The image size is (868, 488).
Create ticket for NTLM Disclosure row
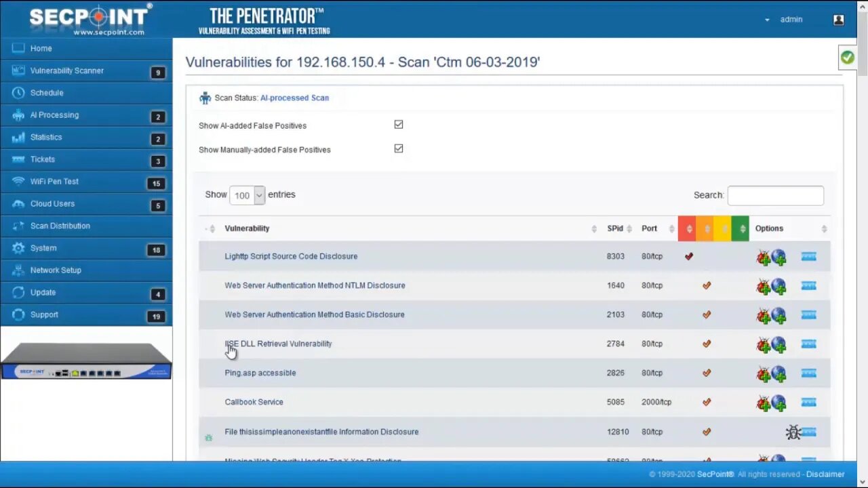point(808,286)
